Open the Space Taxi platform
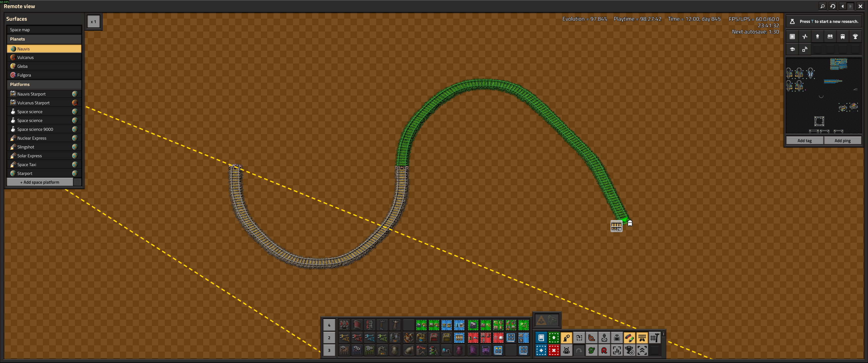This screenshot has width=868, height=363. [x=44, y=164]
